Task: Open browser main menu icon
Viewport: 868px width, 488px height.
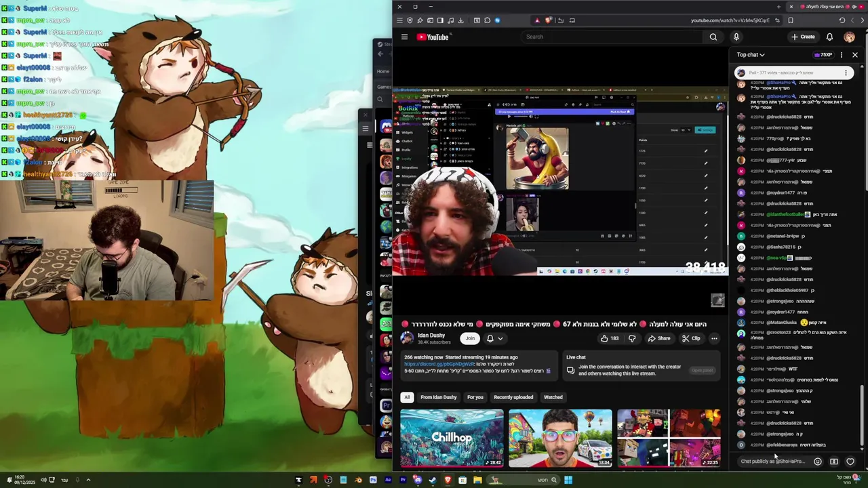Action: (399, 20)
